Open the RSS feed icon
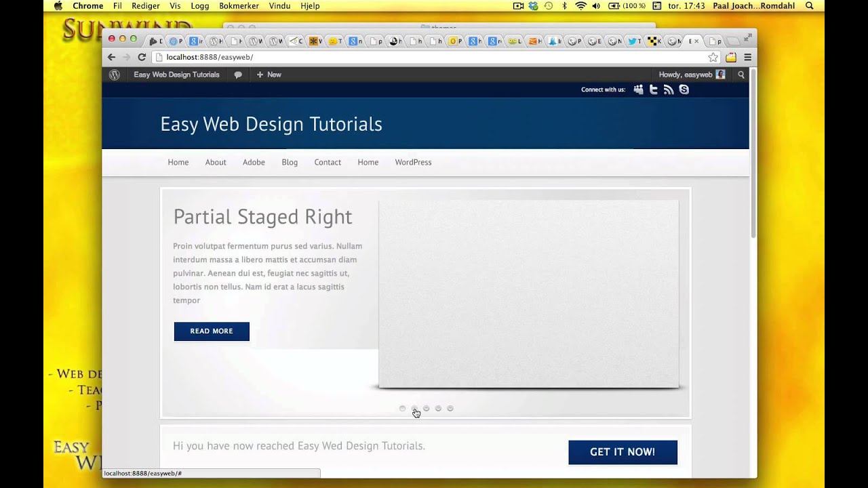Image resolution: width=868 pixels, height=488 pixels. click(x=669, y=89)
